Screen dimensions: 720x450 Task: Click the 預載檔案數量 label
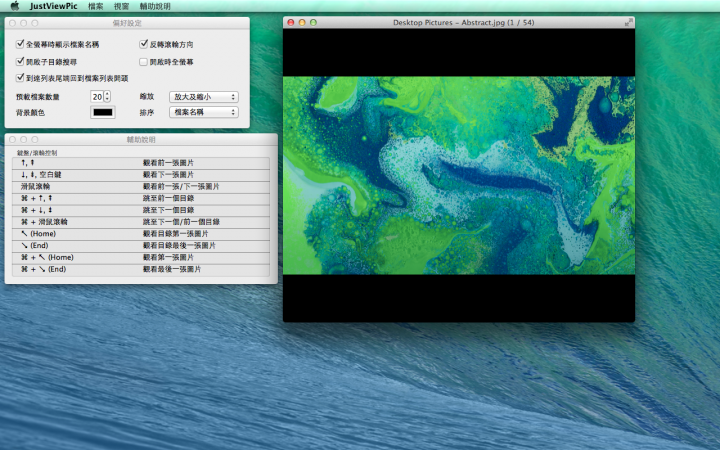click(38, 97)
